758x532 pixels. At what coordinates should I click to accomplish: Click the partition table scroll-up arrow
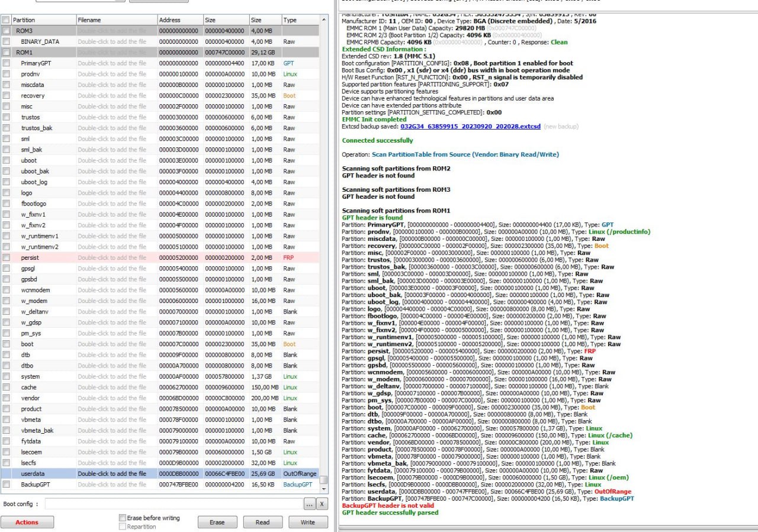[324, 20]
